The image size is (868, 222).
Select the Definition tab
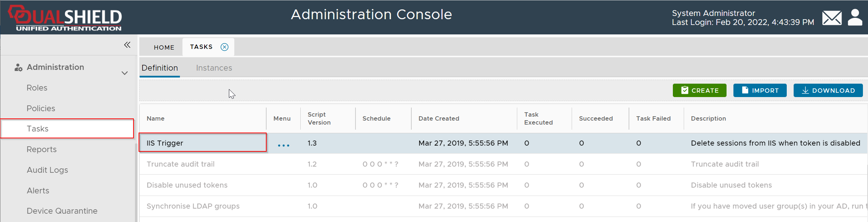click(160, 68)
